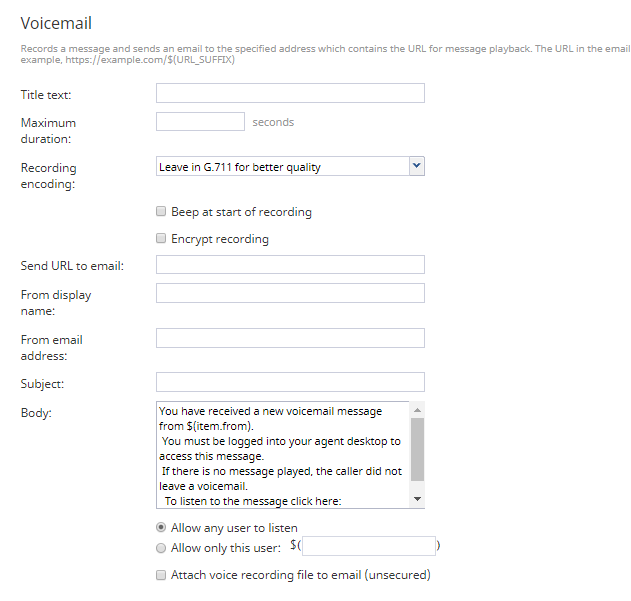
Task: Focus the Maximum duration seconds field
Action: 200,122
